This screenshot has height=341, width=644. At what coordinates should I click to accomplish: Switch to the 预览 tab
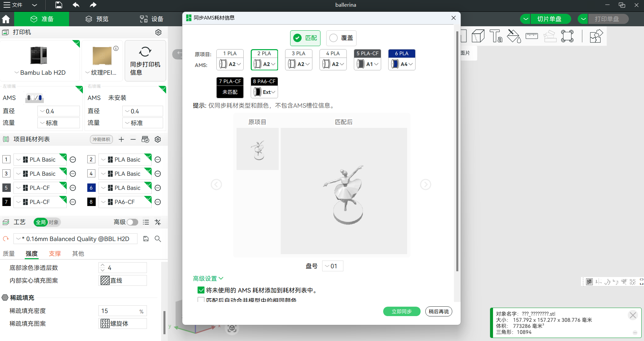point(97,19)
